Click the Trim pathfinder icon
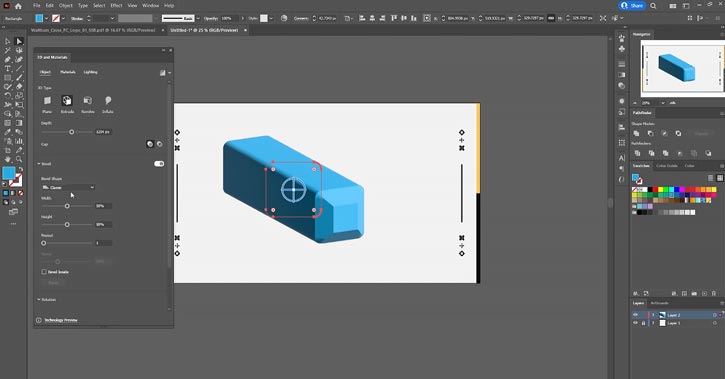The width and height of the screenshot is (725, 379). coord(651,153)
